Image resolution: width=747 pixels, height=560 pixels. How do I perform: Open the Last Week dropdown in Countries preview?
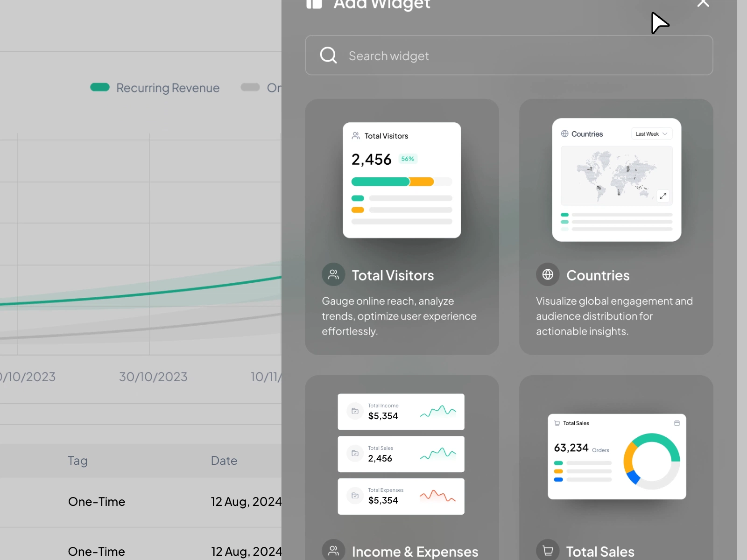pos(652,134)
